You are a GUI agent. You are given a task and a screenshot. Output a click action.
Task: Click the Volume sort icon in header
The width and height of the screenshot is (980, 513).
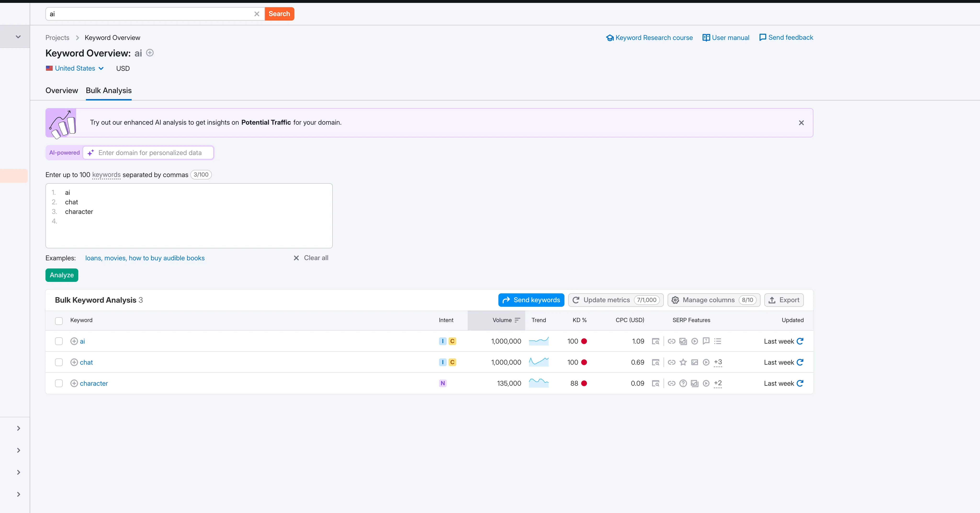coord(517,320)
